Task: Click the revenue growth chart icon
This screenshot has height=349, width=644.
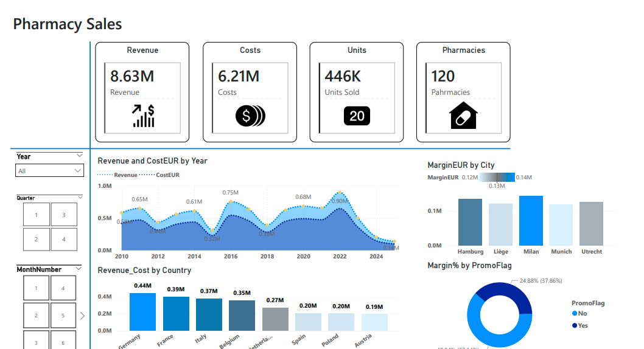Action: (x=143, y=116)
